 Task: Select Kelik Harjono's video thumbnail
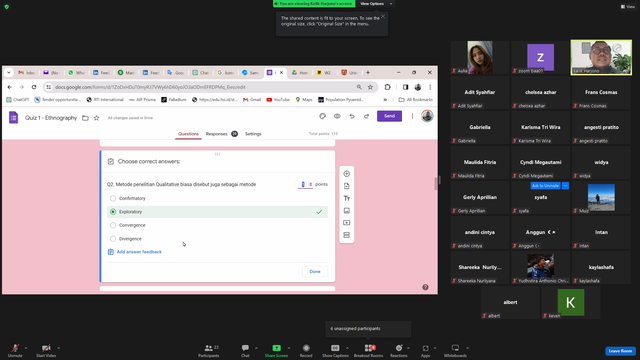pos(601,58)
